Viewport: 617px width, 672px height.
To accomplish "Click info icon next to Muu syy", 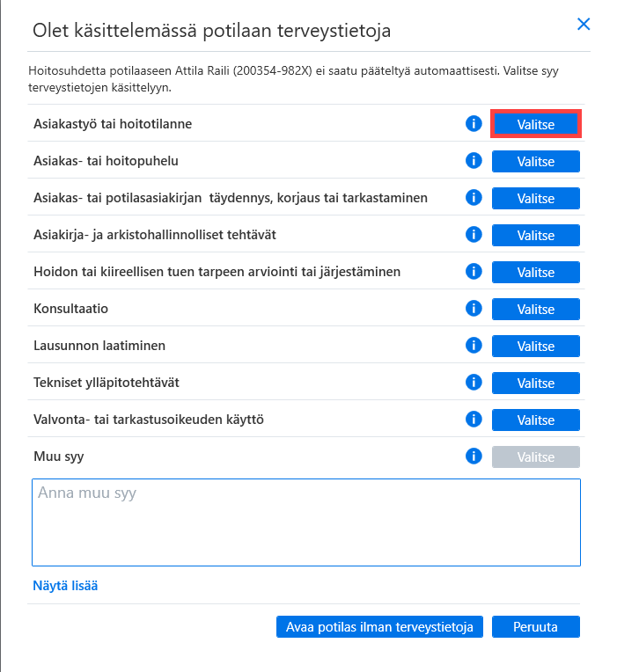I will [474, 456].
